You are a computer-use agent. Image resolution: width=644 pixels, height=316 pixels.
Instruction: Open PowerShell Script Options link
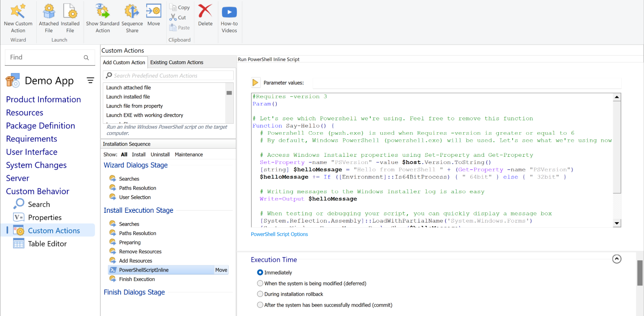[279, 234]
